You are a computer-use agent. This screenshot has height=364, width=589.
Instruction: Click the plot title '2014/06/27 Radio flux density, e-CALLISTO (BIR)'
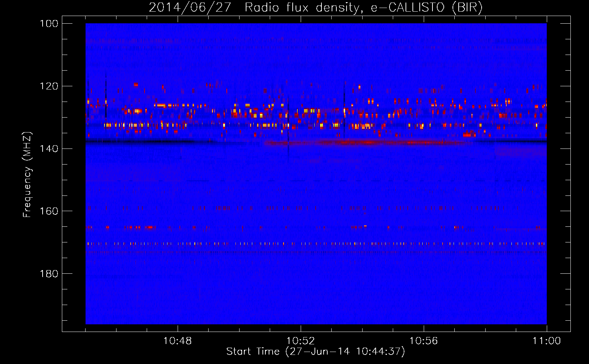tap(316, 7)
